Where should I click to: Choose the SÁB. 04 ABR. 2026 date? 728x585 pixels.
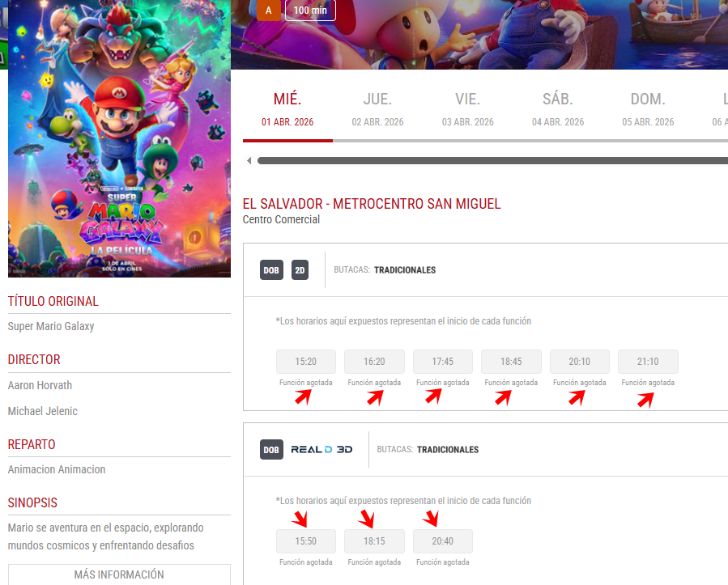(x=558, y=109)
